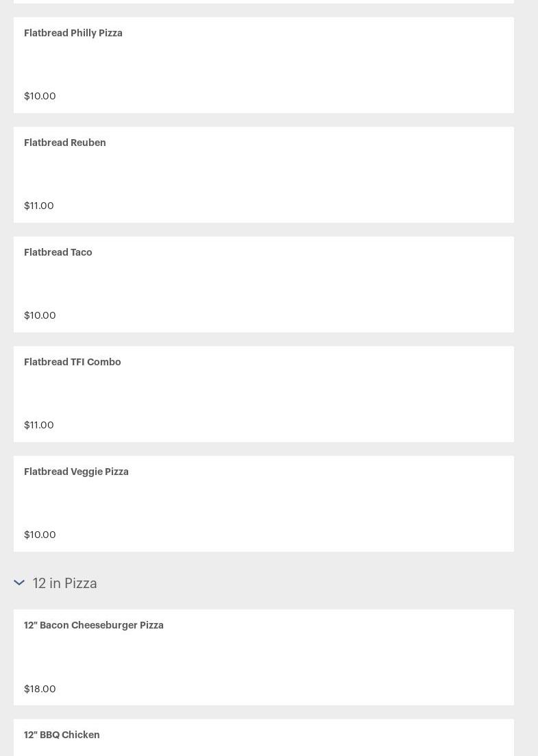
Task: Click the $18.00 Bacon Cheeseburger Pizza price
Action: (x=40, y=689)
